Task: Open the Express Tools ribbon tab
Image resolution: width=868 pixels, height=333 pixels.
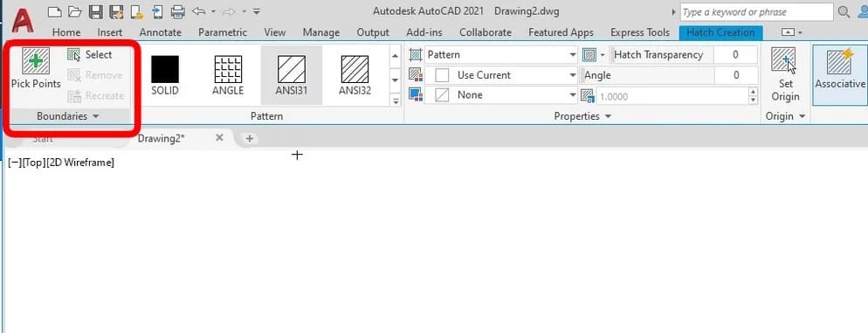Action: [x=640, y=32]
